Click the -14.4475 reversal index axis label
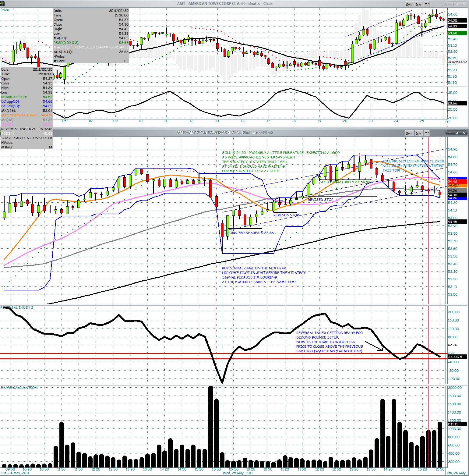Viewport: 469px width, 476px height. pyautogui.click(x=457, y=357)
